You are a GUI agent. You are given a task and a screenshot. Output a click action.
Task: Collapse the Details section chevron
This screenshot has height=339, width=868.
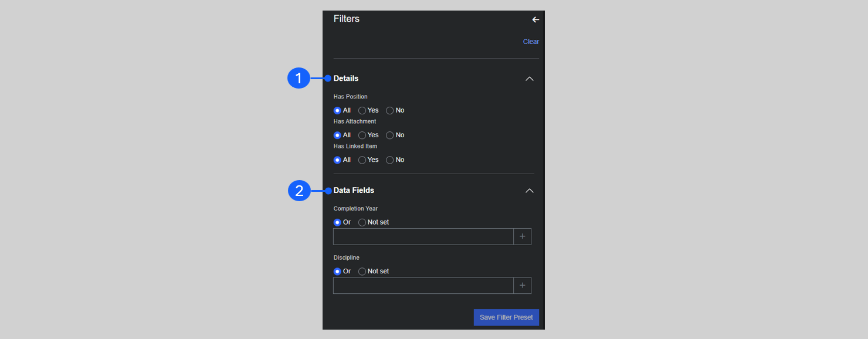point(530,79)
